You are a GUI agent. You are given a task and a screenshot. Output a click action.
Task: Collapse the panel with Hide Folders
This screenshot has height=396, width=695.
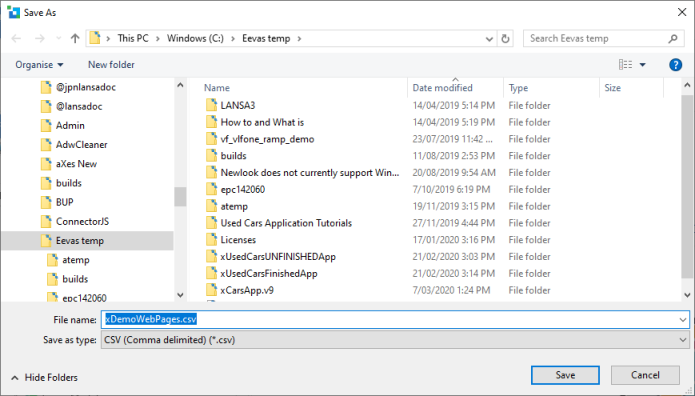[x=44, y=377]
